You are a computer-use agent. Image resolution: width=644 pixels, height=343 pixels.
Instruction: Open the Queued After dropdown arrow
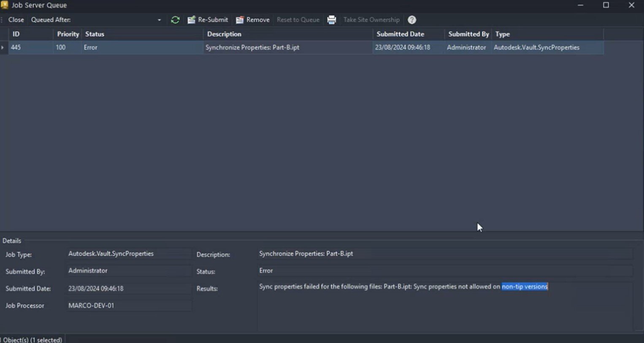click(159, 20)
